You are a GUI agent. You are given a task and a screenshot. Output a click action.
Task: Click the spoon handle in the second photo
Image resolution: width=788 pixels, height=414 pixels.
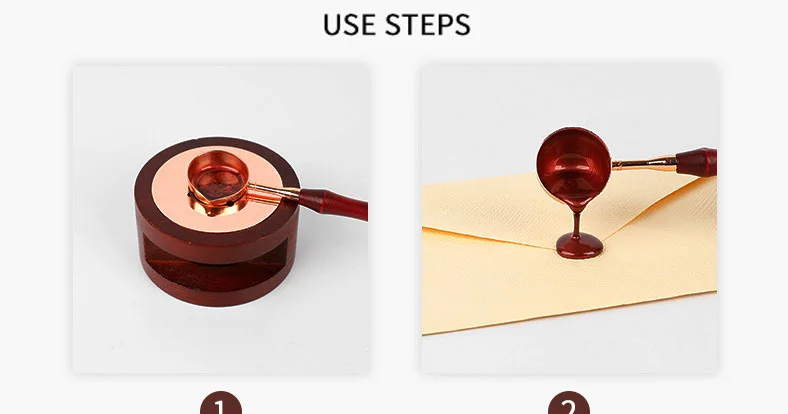tap(697, 162)
